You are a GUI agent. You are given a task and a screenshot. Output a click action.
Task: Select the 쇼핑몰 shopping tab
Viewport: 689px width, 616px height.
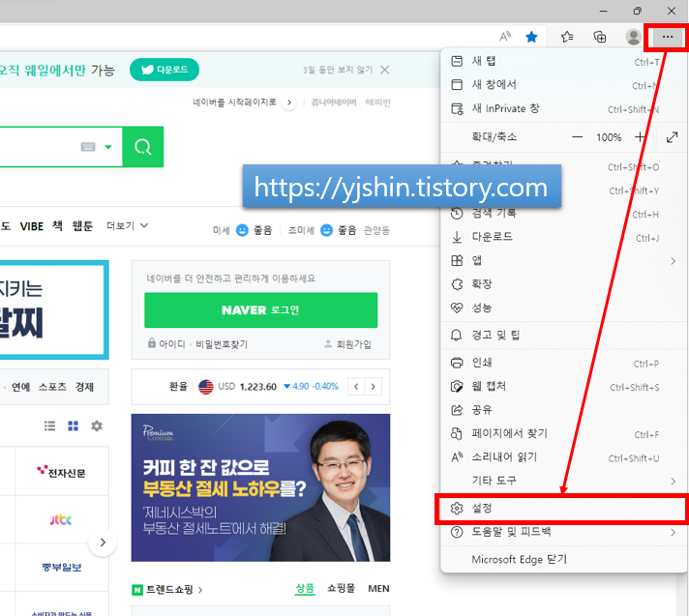pos(341,588)
